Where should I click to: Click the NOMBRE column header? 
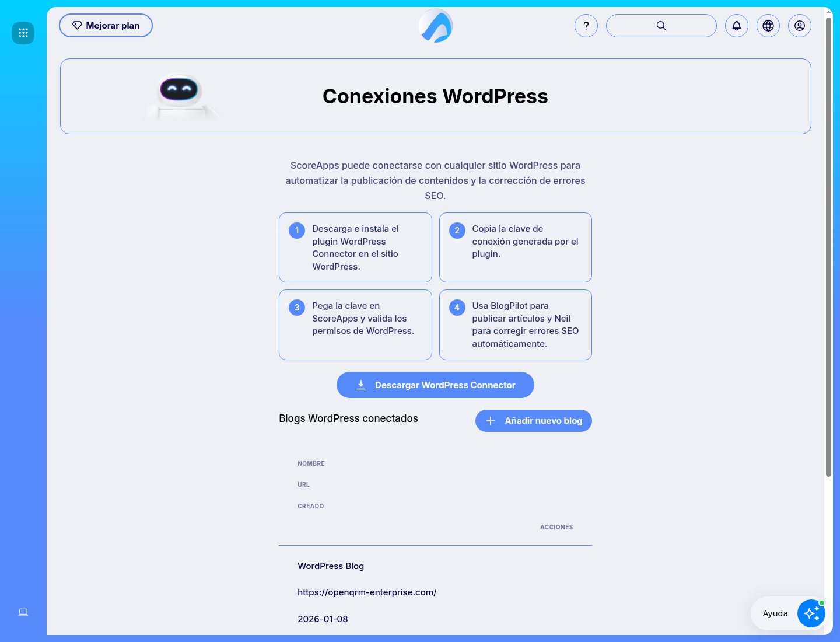click(x=311, y=463)
